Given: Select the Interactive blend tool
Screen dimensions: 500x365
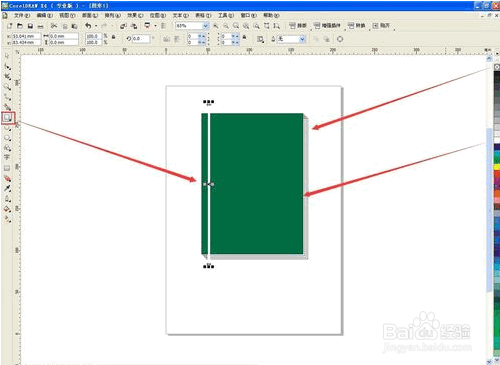Looking at the screenshot, I should [x=7, y=179].
